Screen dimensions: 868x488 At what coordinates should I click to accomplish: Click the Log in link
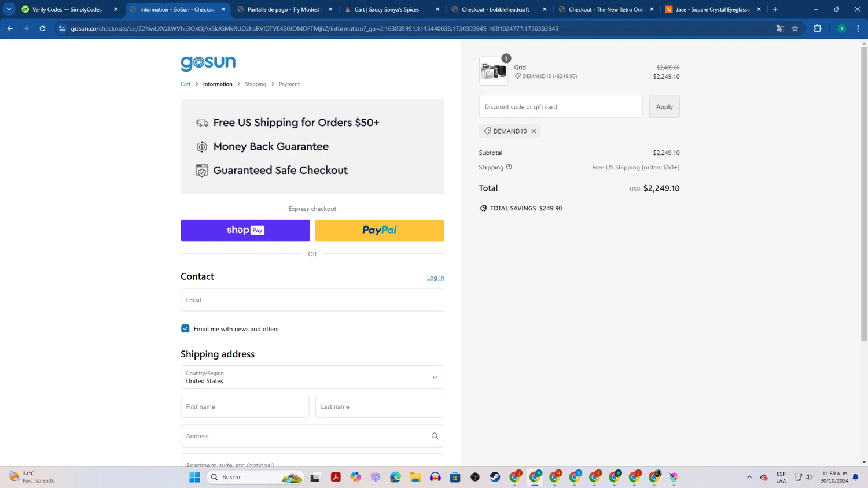435,278
